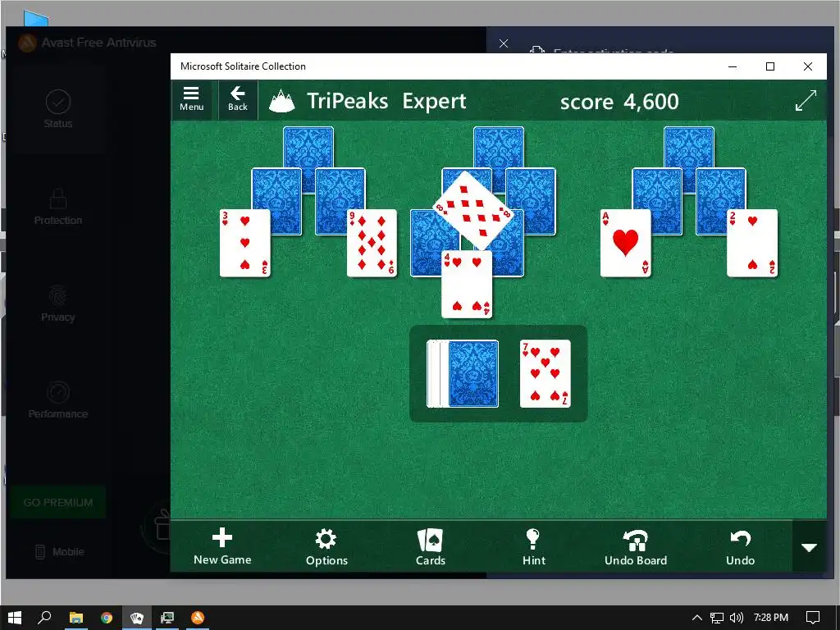Undo the last move
The width and height of the screenshot is (840, 630).
[740, 547]
